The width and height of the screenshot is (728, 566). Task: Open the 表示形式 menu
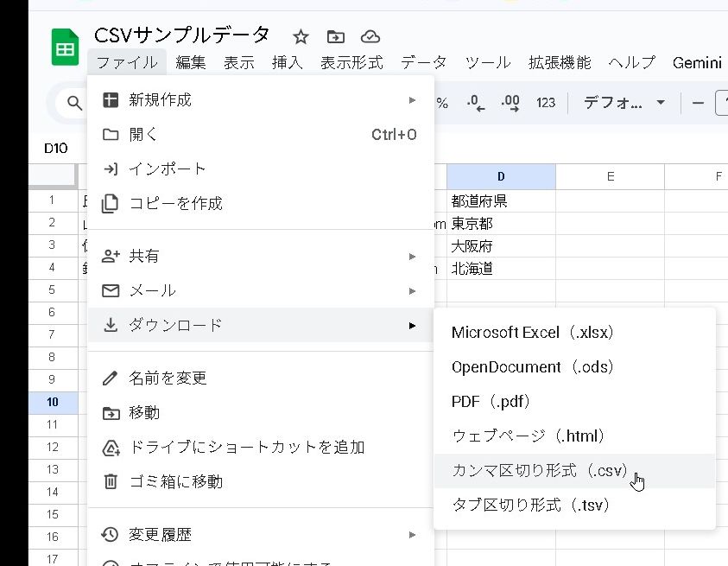click(x=351, y=62)
